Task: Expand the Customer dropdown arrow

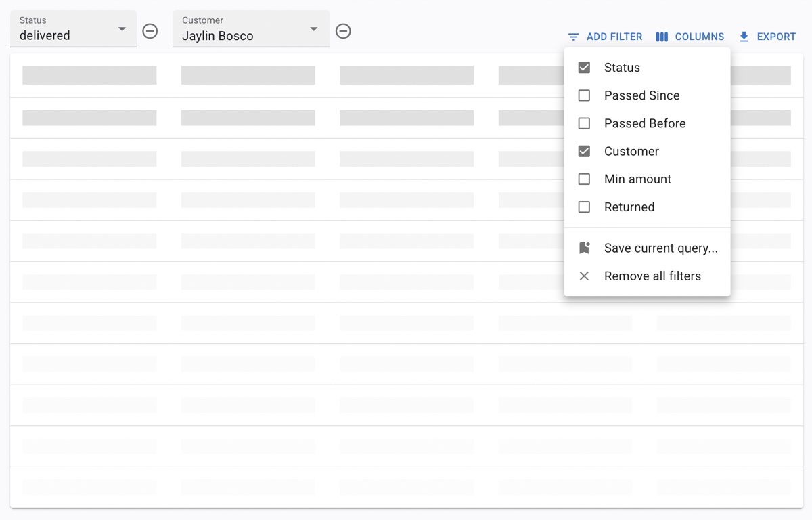Action: [313, 29]
